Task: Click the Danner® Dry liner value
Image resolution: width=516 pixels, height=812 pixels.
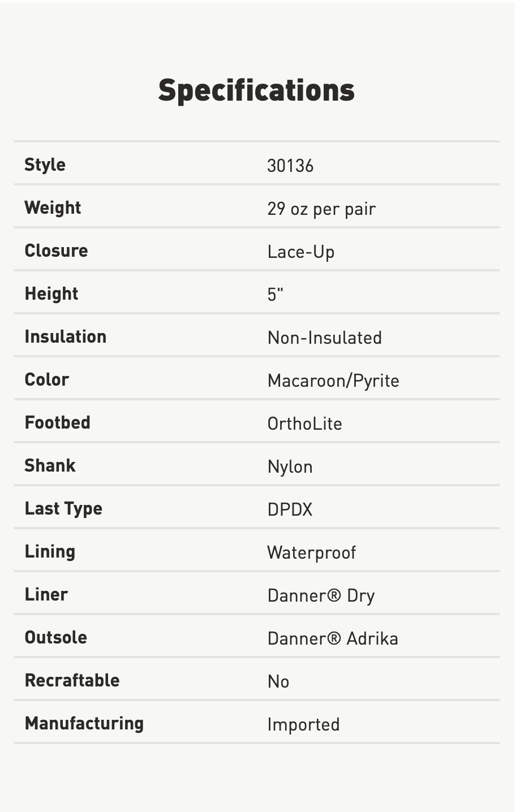Action: coord(321,595)
